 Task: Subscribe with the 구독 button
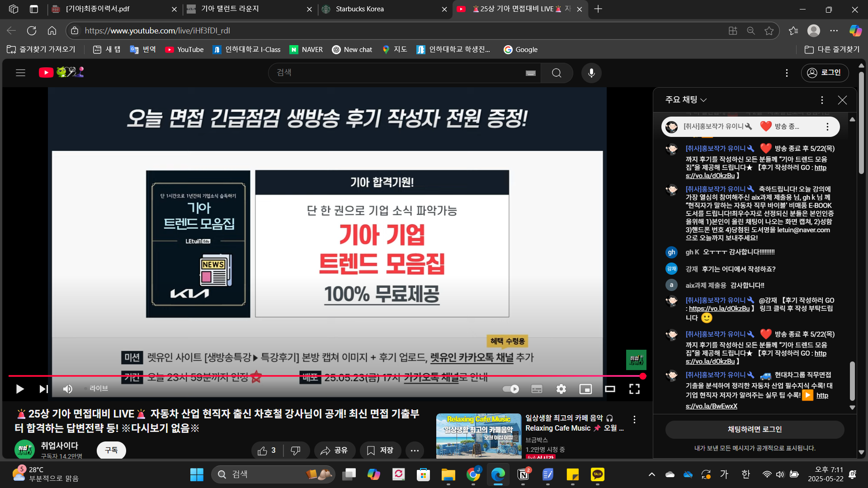[111, 450]
